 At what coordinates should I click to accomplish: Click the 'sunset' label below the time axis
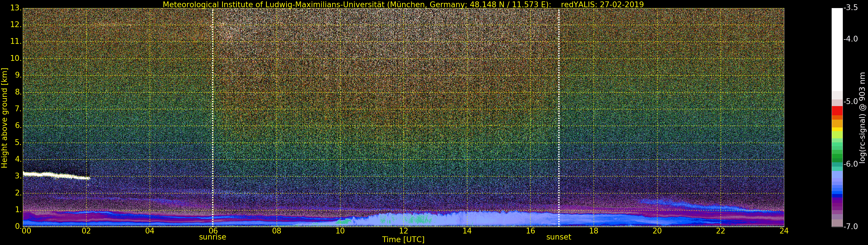pyautogui.click(x=559, y=237)
